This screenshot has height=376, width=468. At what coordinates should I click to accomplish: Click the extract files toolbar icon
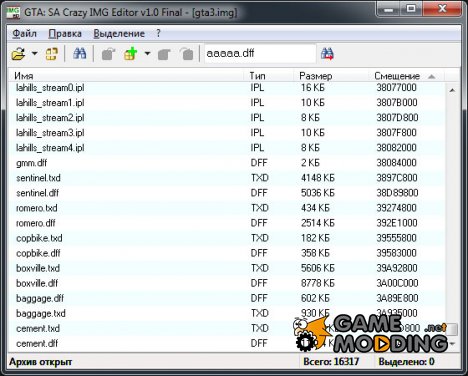coord(108,53)
